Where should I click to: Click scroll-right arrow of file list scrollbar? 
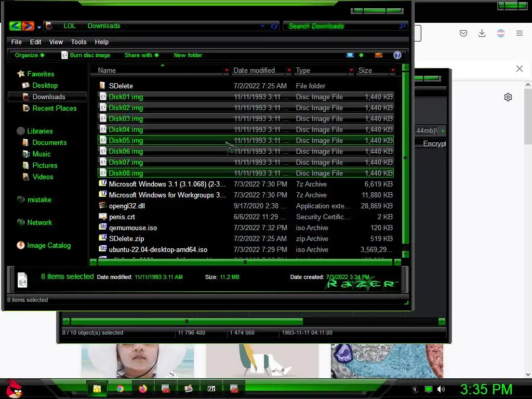click(x=397, y=262)
